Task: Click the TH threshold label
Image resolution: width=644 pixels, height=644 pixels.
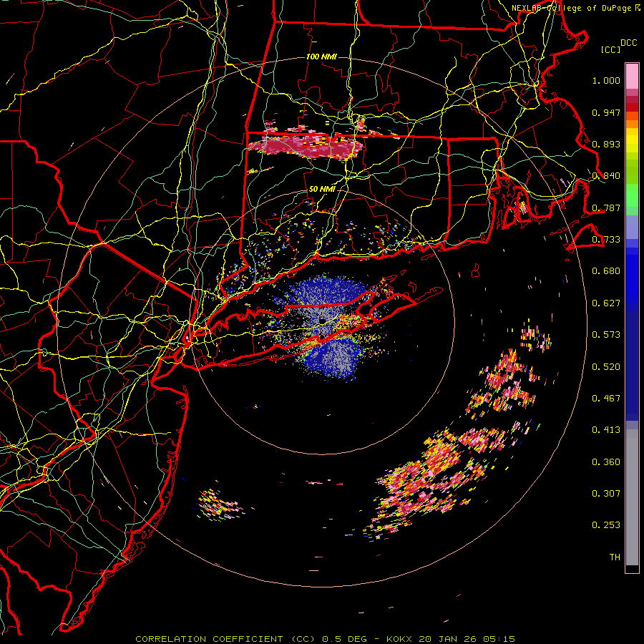Action: [615, 557]
